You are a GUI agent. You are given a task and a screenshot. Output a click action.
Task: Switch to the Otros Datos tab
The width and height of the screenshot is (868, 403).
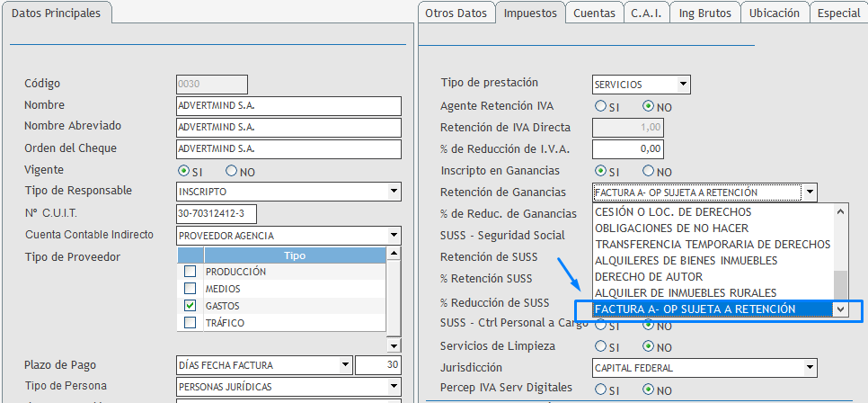click(456, 13)
